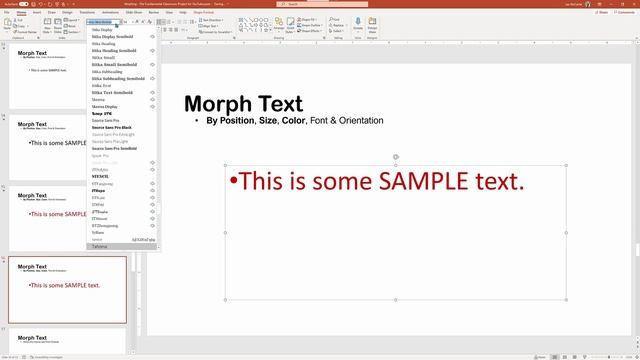This screenshot has width=640, height=360.
Task: Click the Clear All Formatting button
Action: [x=149, y=22]
